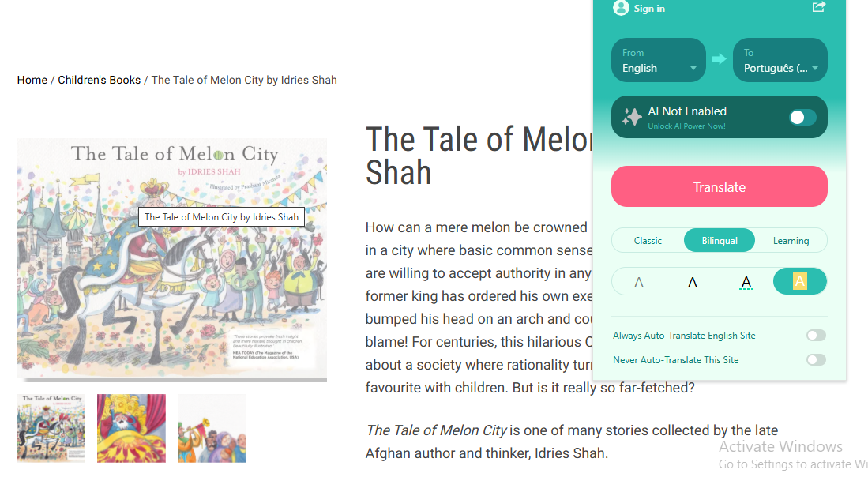Switch to Classic translation mode

click(x=648, y=241)
